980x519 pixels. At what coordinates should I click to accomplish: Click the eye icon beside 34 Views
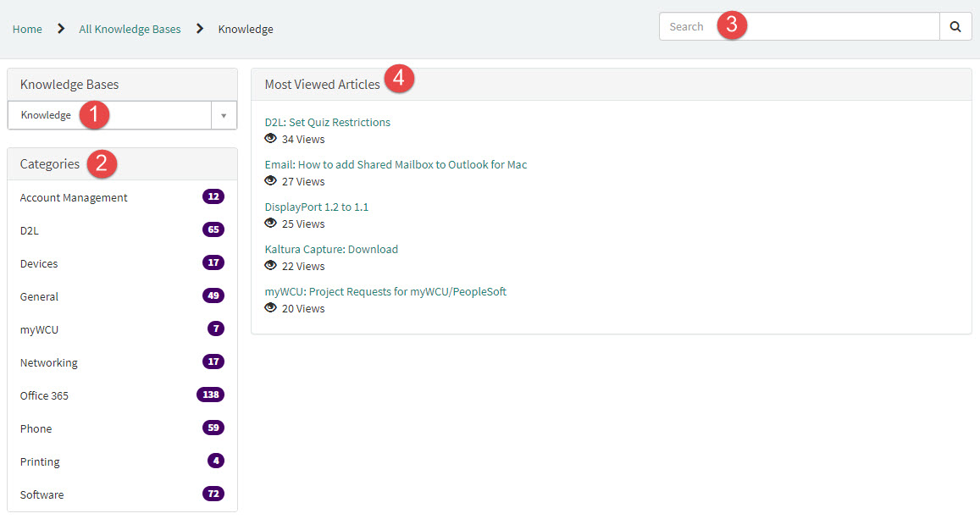tap(270, 139)
